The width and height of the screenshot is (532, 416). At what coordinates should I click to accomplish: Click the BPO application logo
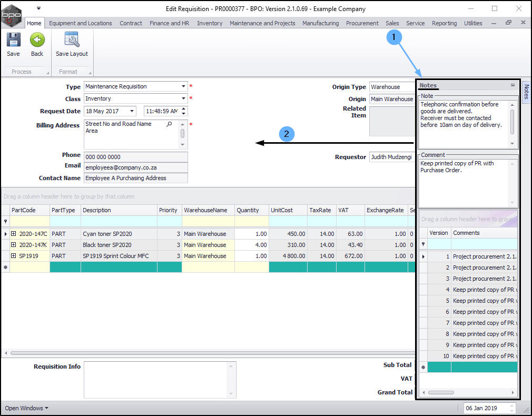pos(12,15)
